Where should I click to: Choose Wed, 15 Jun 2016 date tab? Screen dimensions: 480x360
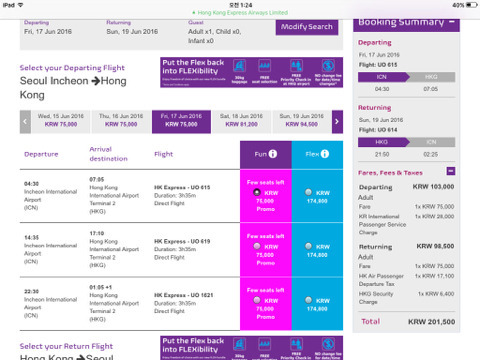61,122
